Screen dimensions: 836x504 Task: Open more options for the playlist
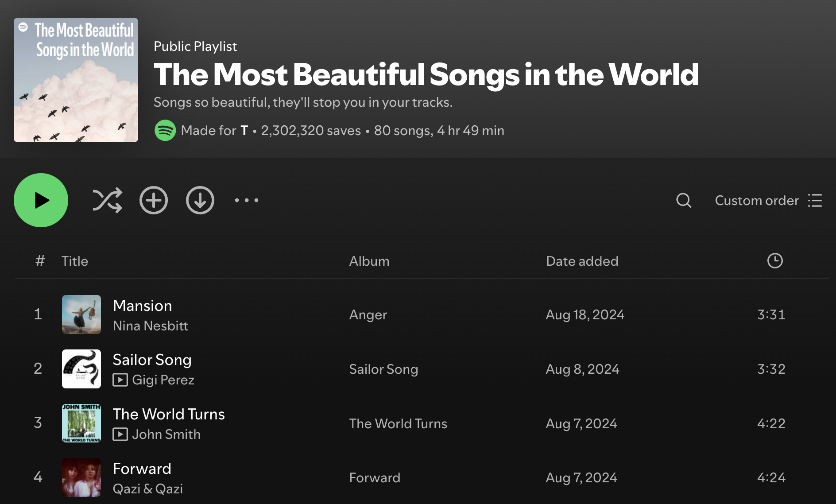246,200
